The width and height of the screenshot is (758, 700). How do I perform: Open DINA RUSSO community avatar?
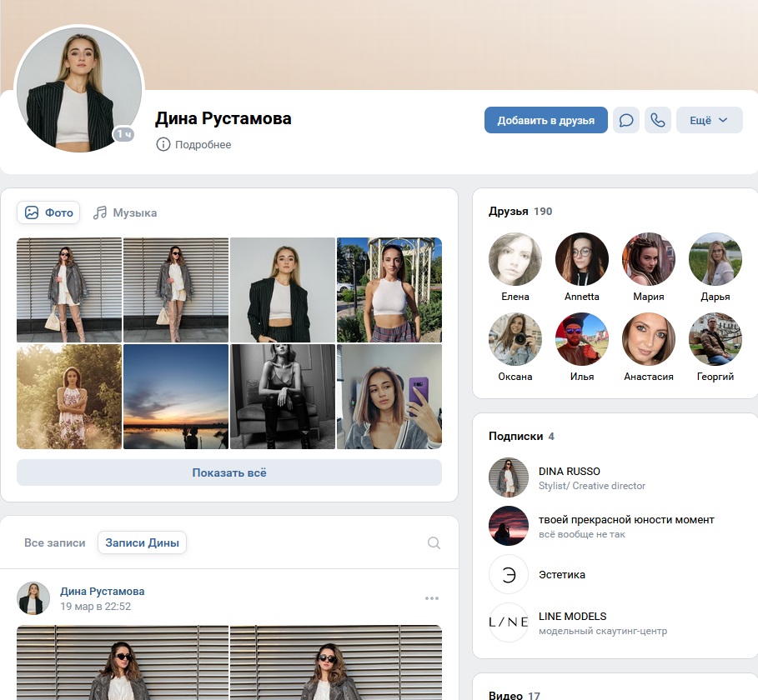click(x=508, y=477)
